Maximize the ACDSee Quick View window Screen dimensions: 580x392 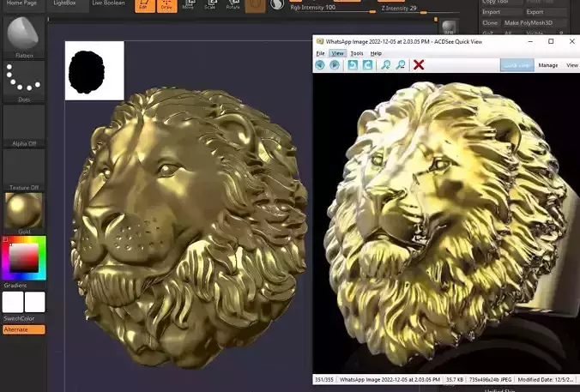click(551, 41)
